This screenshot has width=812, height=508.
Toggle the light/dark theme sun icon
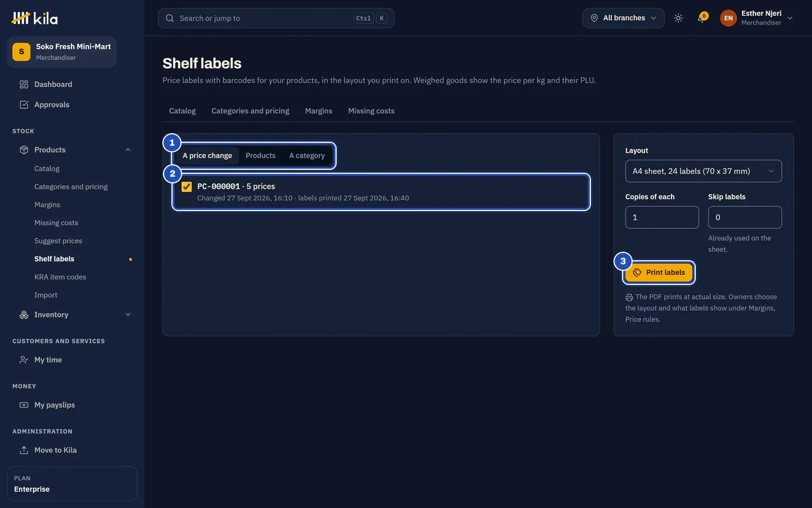click(x=678, y=18)
